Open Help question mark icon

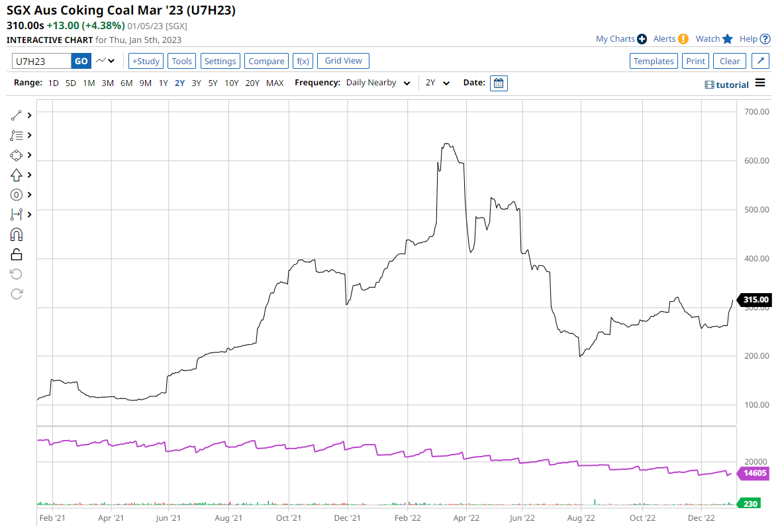tap(765, 39)
